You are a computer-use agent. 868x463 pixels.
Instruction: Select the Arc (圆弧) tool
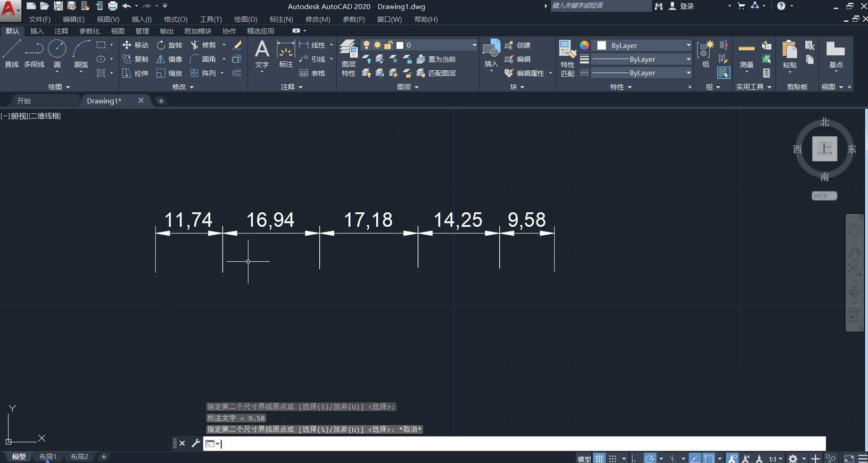tap(81, 53)
